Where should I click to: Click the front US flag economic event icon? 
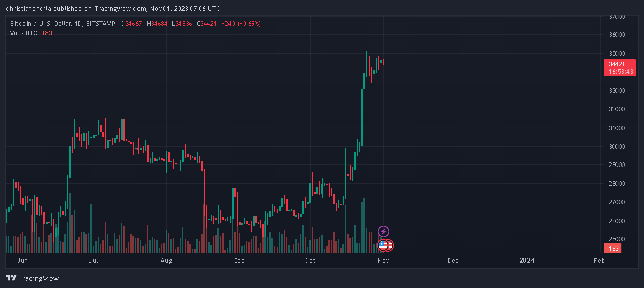click(x=383, y=245)
